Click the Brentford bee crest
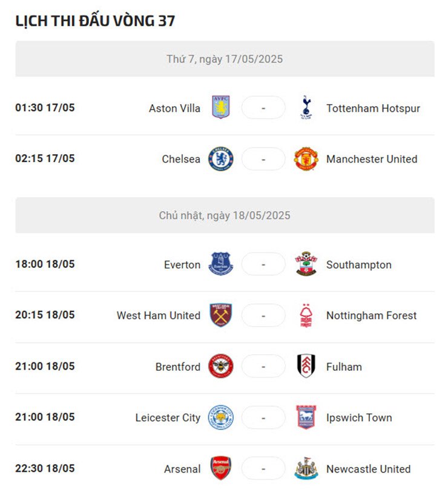Screen dimensions: 448x496 point(221,366)
